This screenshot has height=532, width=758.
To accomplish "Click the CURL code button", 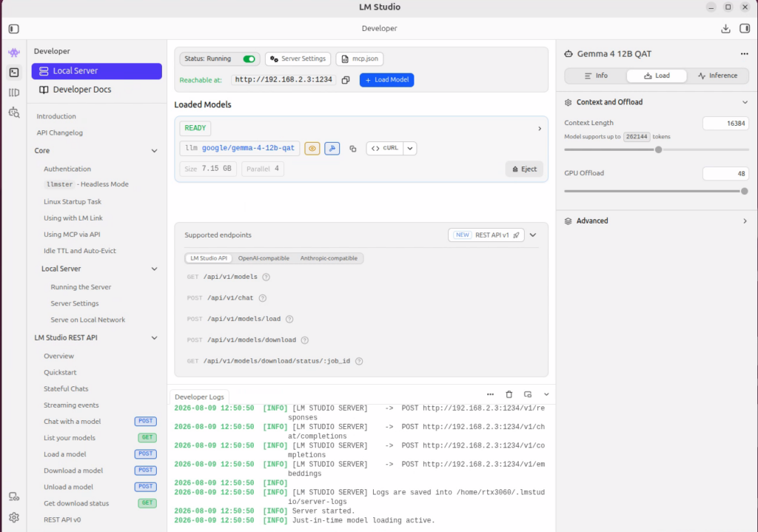I will (x=385, y=148).
